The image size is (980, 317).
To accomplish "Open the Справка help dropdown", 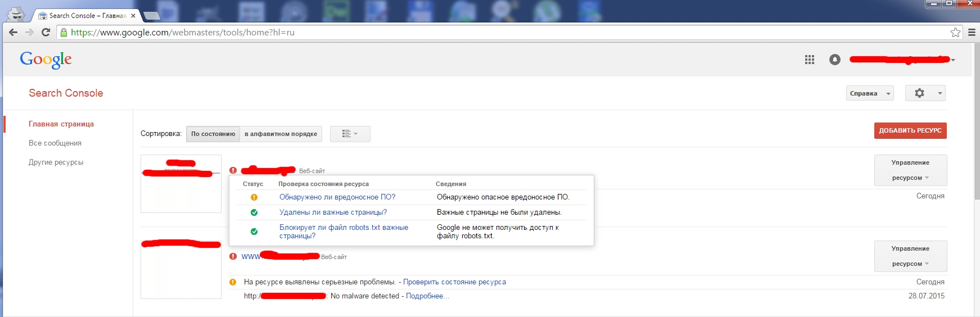I will pos(869,93).
